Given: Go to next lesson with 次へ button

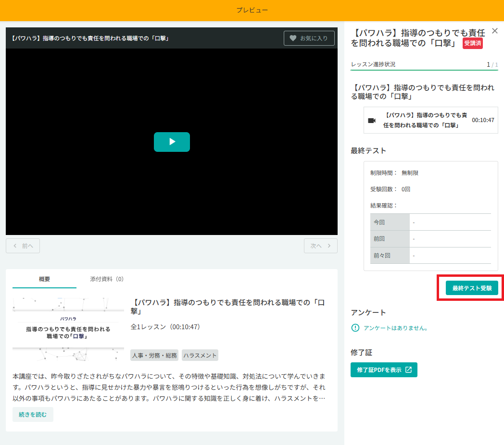Looking at the screenshot, I should click(x=320, y=246).
